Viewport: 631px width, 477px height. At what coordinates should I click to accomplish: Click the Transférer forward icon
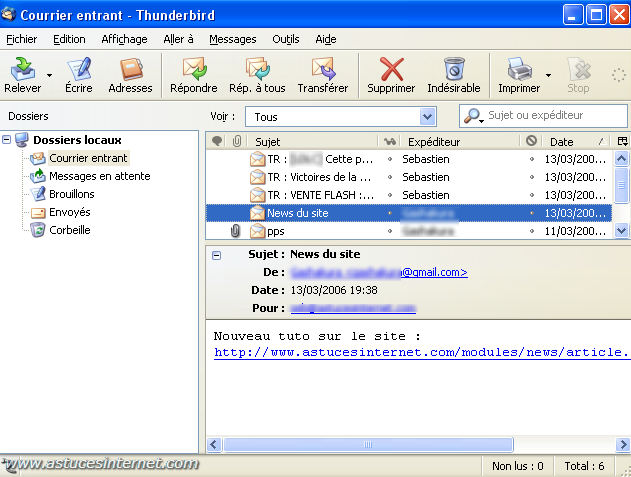(x=323, y=75)
